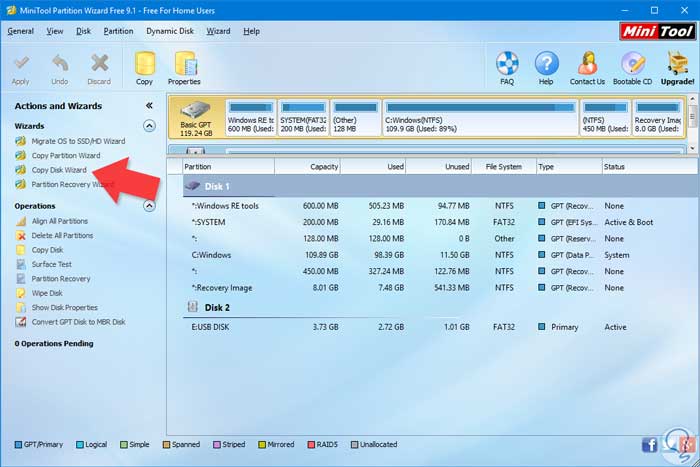This screenshot has width=700, height=467.
Task: Click the Partition Recovery Wizard icon
Action: 21,184
